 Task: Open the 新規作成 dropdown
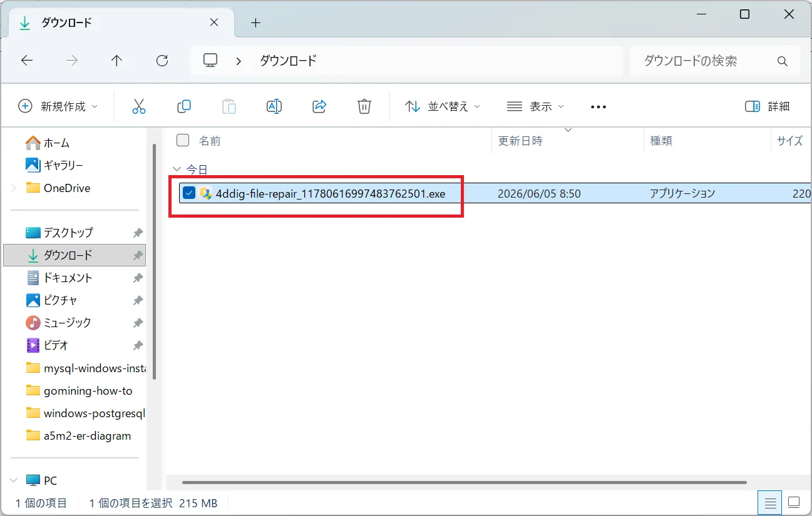pos(58,106)
